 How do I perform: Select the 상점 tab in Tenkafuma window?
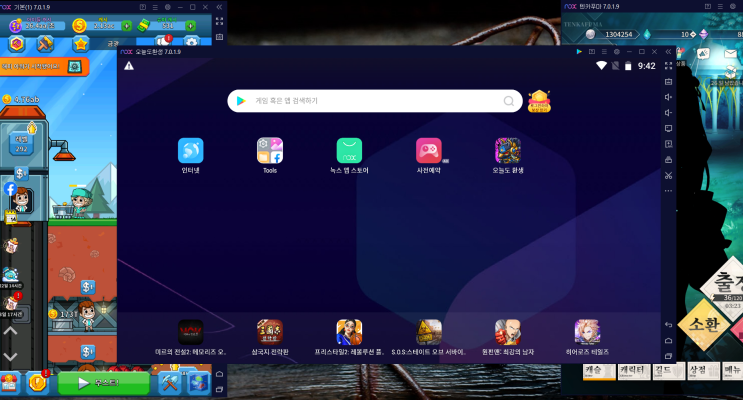pos(703,371)
